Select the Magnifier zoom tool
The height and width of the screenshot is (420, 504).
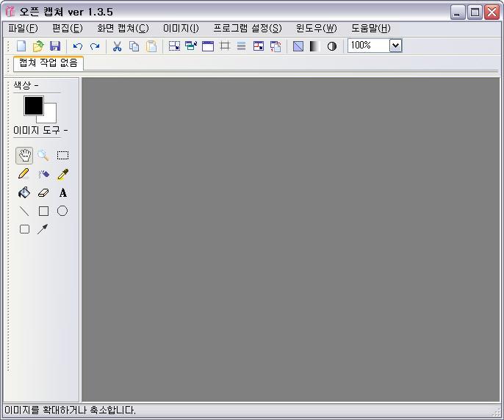tap(43, 156)
